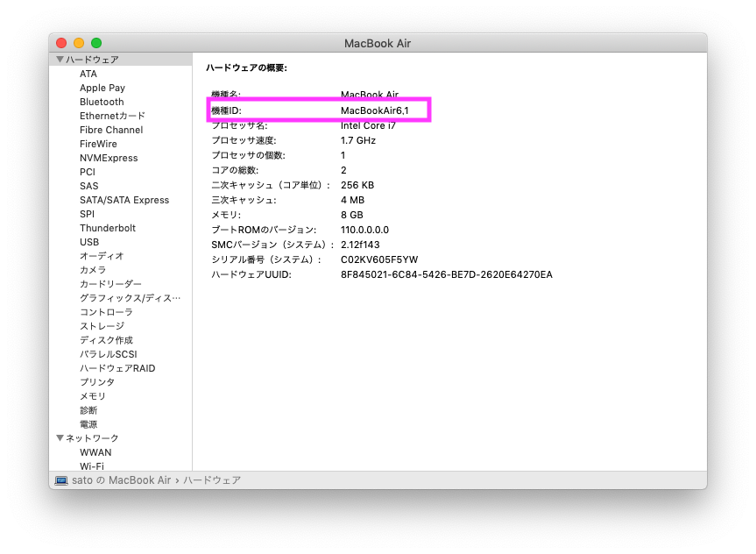The height and width of the screenshot is (554, 756).
Task: Click the ハードウェアの概要 heading
Action: pyautogui.click(x=246, y=67)
